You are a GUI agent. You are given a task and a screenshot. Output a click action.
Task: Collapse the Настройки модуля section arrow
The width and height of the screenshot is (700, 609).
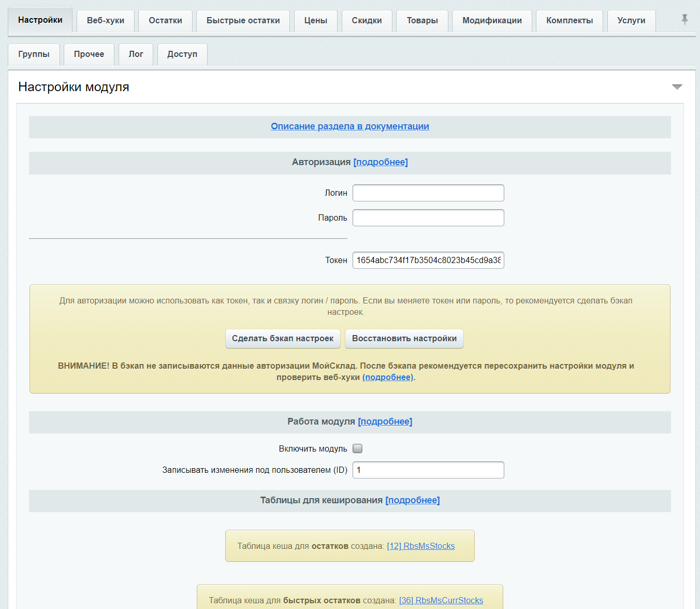[677, 86]
